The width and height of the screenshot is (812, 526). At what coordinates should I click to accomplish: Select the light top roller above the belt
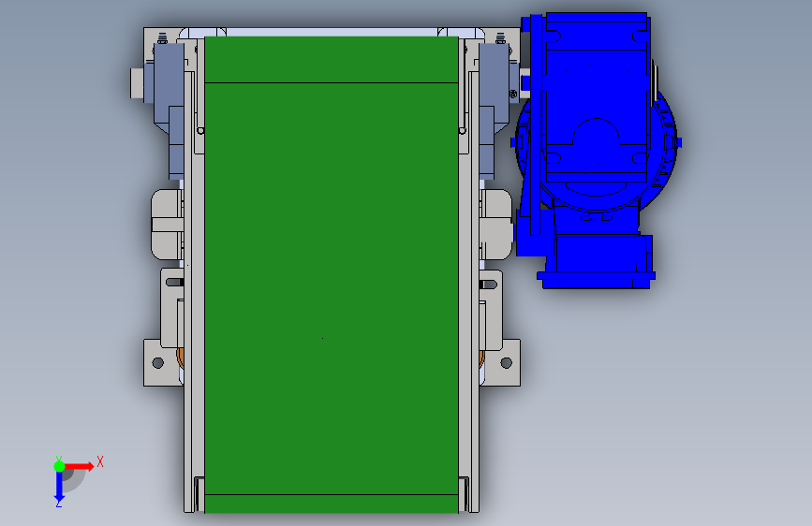[332, 32]
